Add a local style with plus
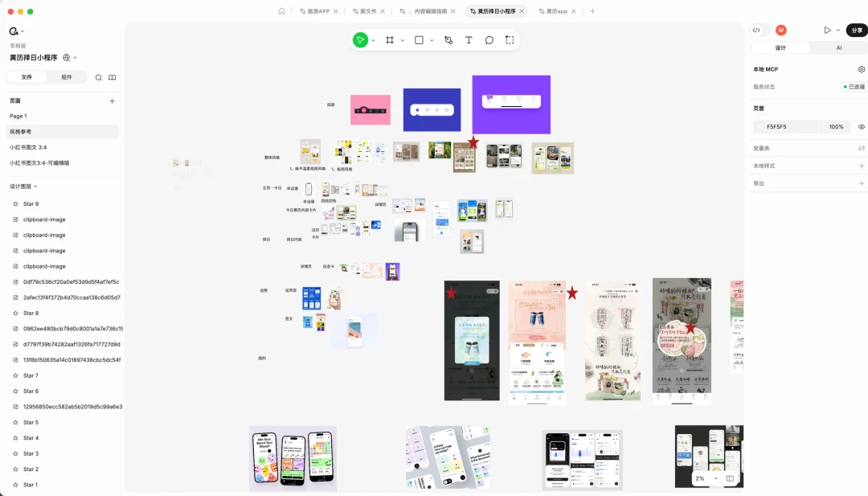This screenshot has width=868, height=496. (x=862, y=166)
